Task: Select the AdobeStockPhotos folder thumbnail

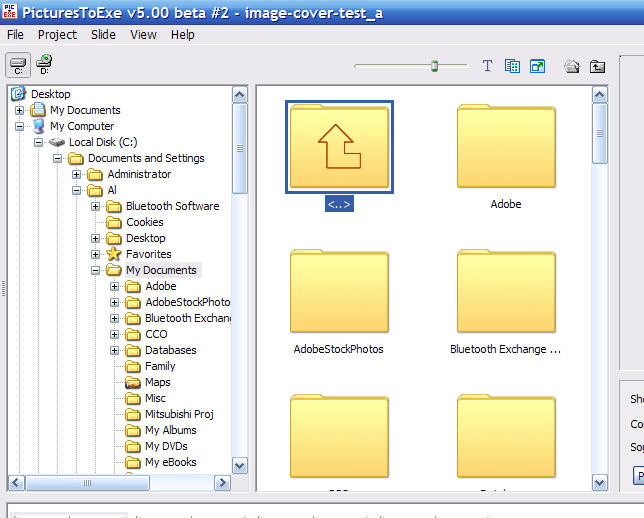Action: 339,292
